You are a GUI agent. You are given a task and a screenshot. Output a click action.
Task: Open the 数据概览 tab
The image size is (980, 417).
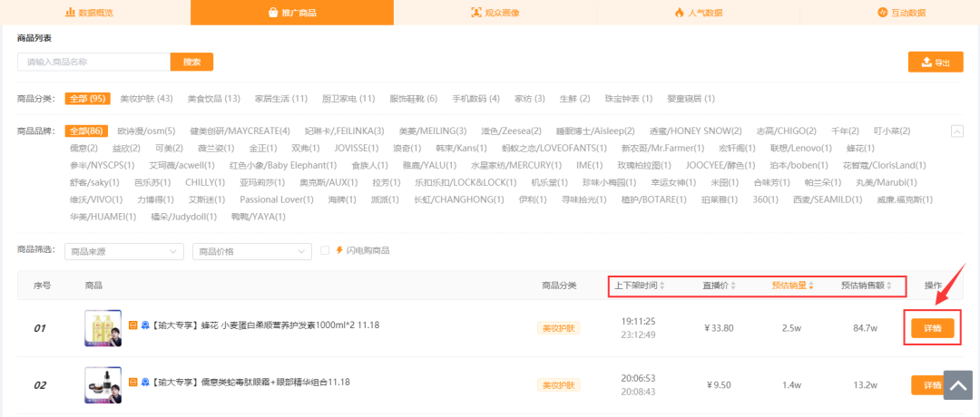(x=89, y=13)
